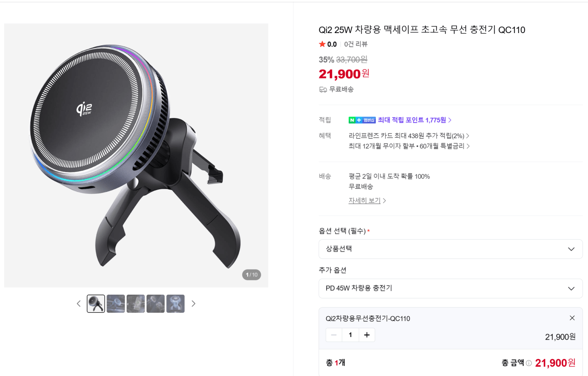Click the previous thumbnail arrow
Screen dimensions: 588x376
(x=79, y=303)
